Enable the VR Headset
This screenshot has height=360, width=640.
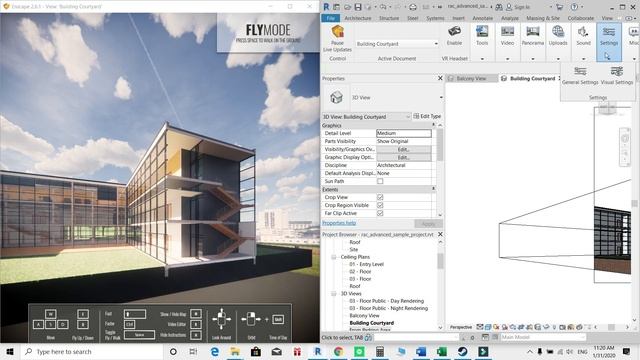click(x=454, y=36)
